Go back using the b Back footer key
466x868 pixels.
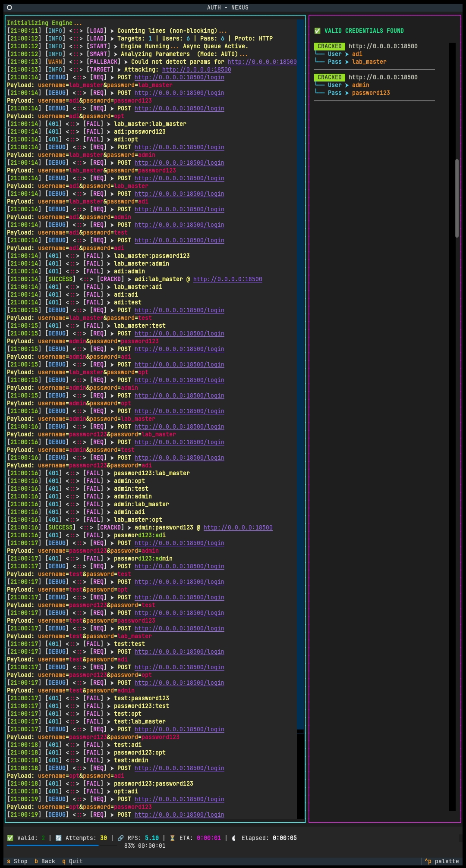[x=45, y=861]
